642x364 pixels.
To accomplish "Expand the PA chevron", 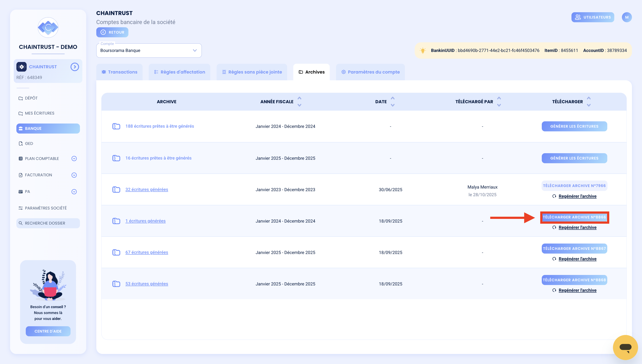I will 74,192.
